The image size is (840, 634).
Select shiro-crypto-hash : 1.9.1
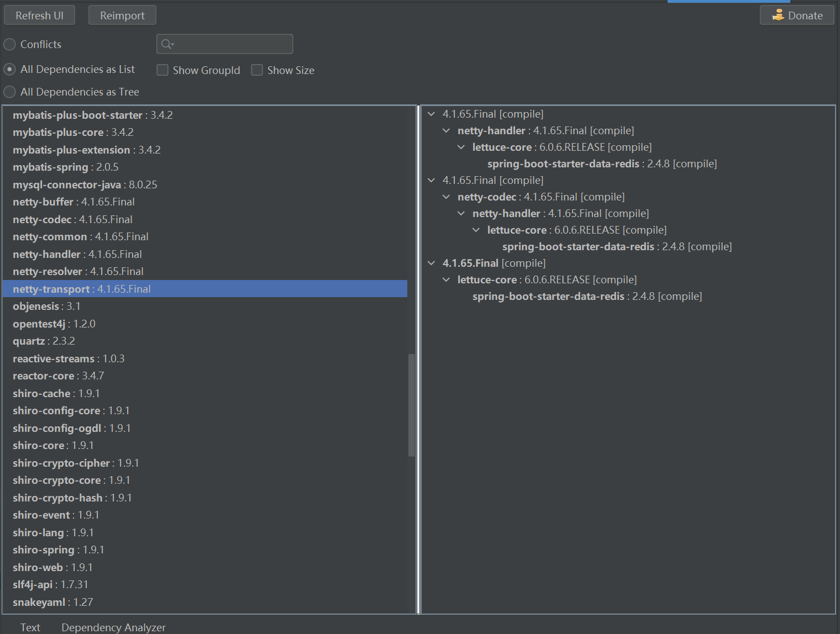205,498
